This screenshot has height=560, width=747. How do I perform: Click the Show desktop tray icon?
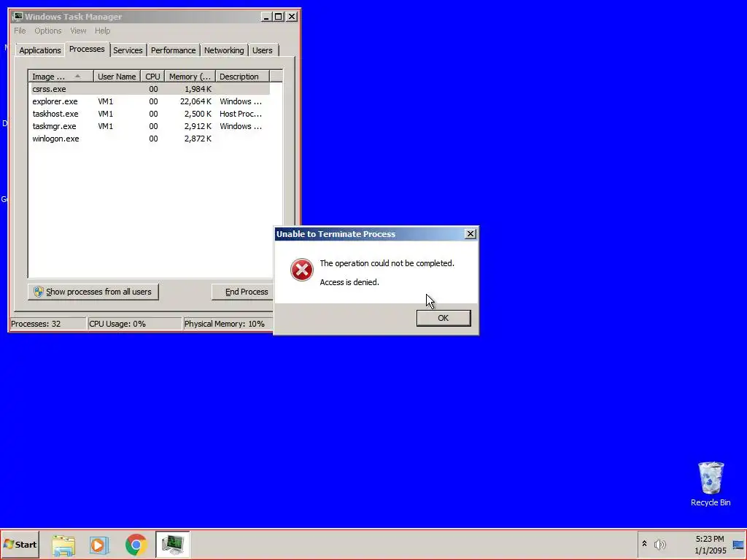pos(738,545)
